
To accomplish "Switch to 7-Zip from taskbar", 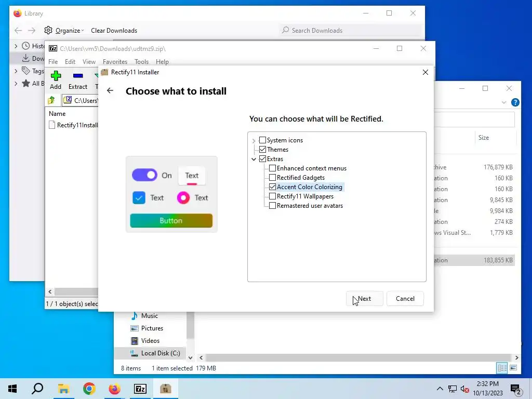I will click(140, 389).
